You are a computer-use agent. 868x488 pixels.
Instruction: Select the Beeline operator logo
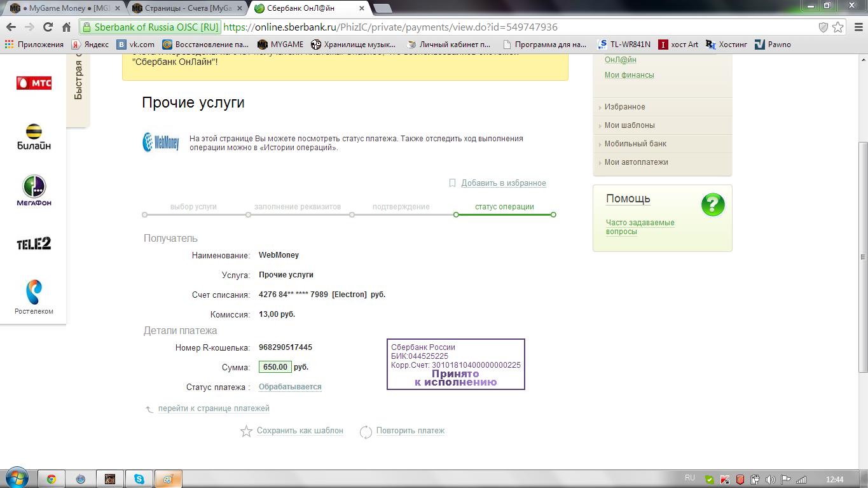tap(34, 137)
